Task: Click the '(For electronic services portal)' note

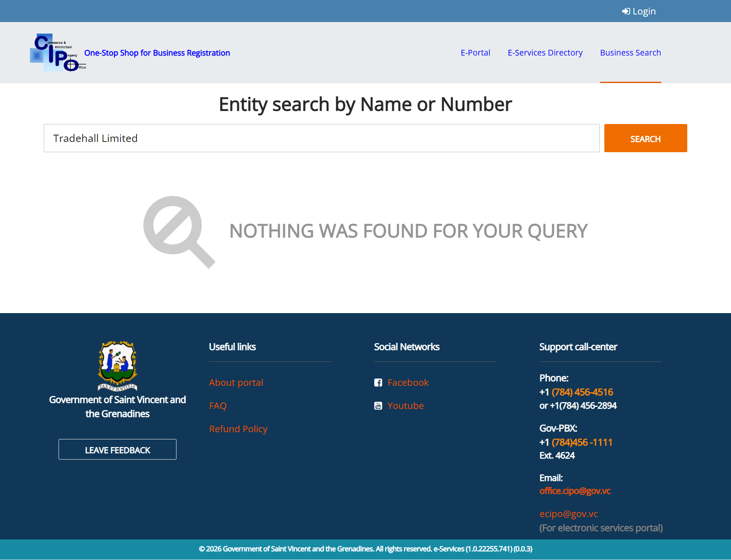Action: 601,528
